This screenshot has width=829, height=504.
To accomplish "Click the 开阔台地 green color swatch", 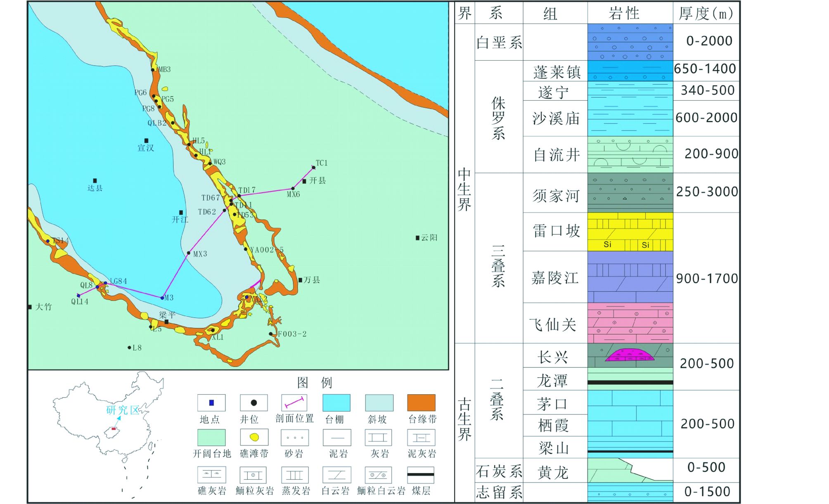I will pos(211,438).
